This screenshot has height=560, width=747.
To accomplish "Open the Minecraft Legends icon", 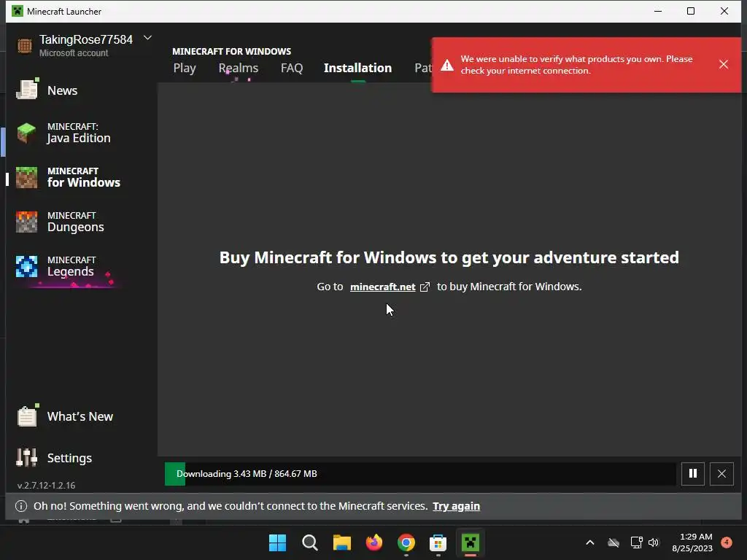I will point(26,266).
